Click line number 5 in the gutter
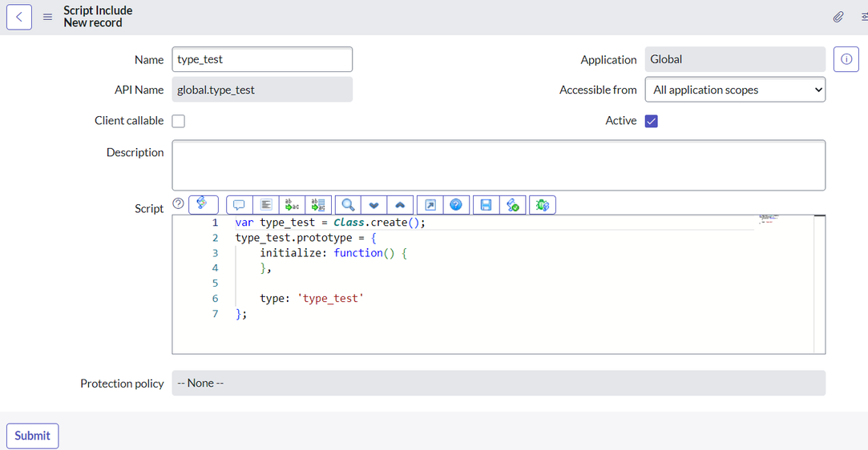The image size is (868, 450). click(x=216, y=283)
